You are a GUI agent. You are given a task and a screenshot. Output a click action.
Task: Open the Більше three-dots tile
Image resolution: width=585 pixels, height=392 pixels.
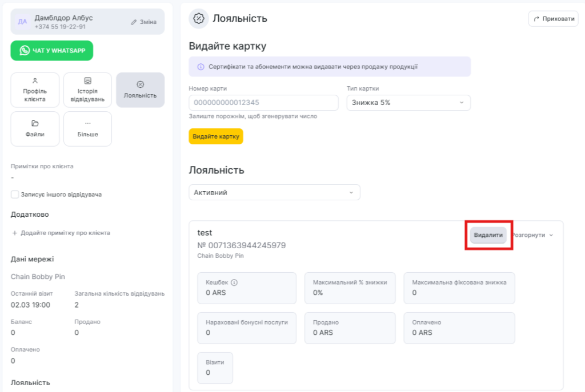[87, 128]
